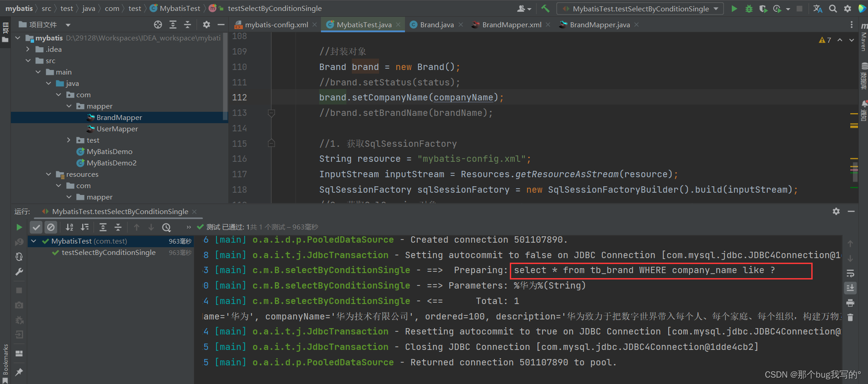Collapse the src folder
Image resolution: width=868 pixels, height=384 pixels.
pos(28,61)
